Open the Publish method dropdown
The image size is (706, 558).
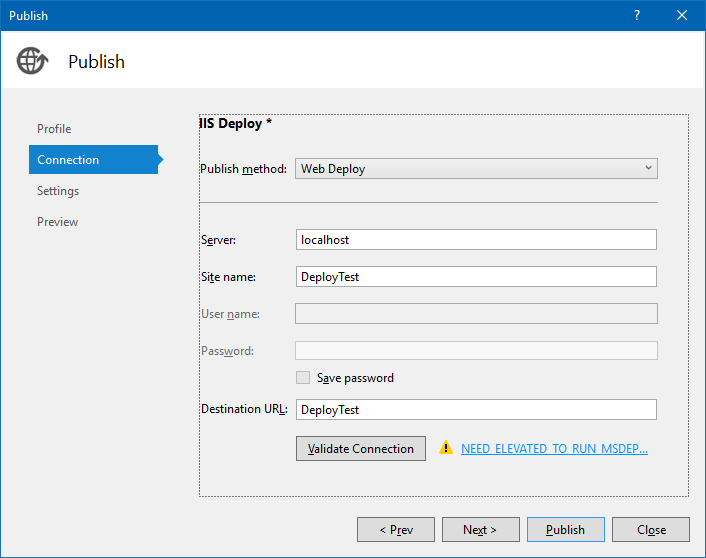pos(476,168)
